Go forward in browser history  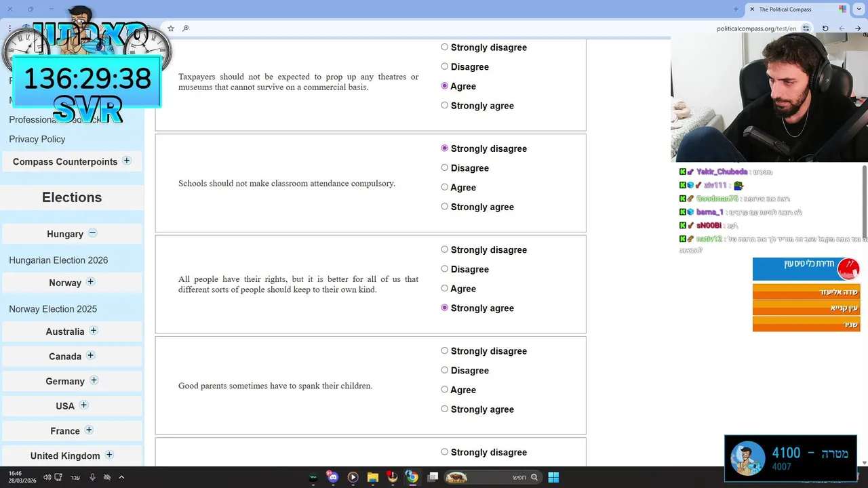click(842, 28)
